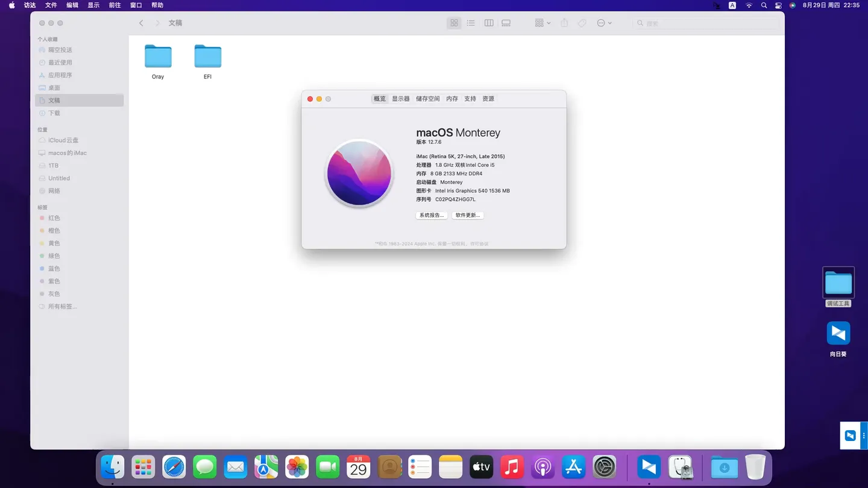
Task: Click the 软件更新 button
Action: [467, 215]
